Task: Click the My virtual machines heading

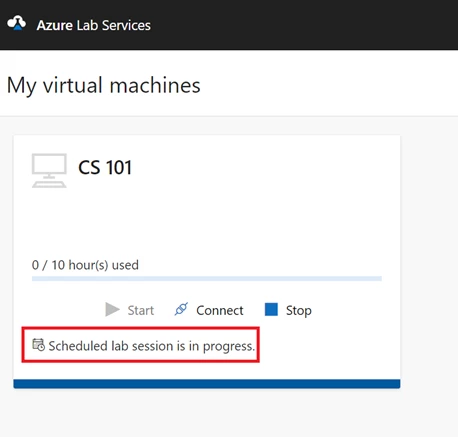Action: click(104, 85)
